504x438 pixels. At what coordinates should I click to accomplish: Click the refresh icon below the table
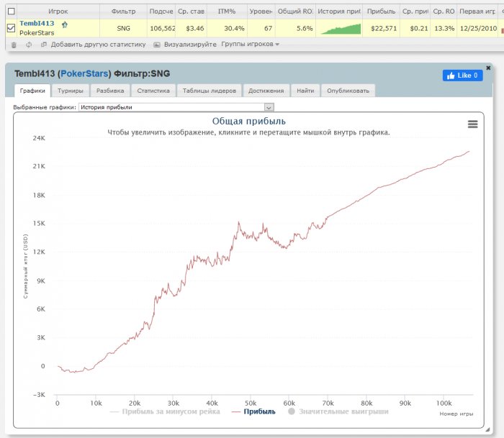pos(29,45)
